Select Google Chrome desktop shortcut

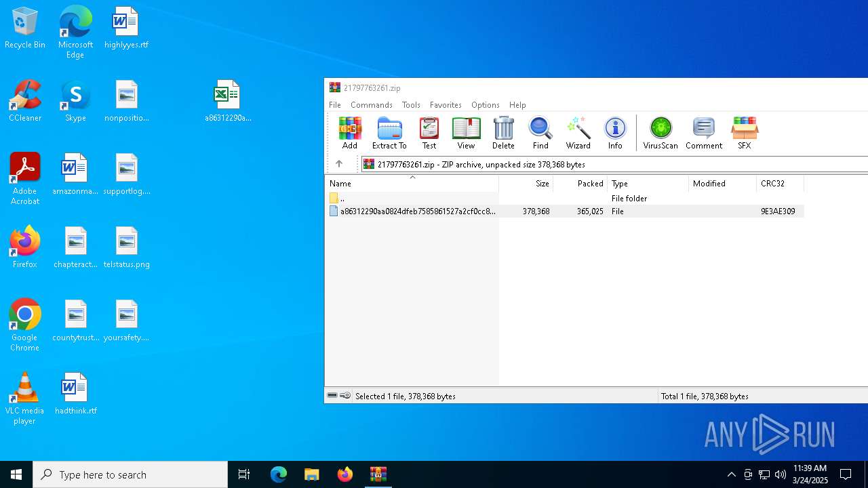(25, 325)
